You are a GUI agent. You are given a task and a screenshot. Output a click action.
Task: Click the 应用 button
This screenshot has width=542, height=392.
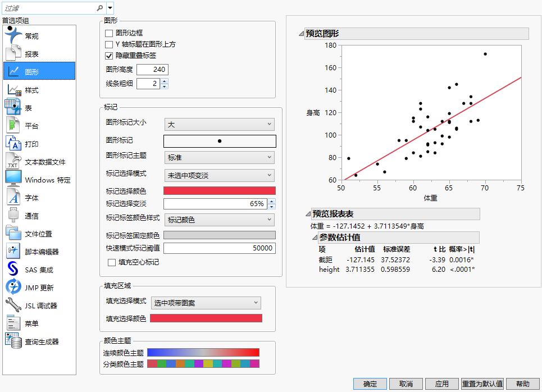pos(442,384)
